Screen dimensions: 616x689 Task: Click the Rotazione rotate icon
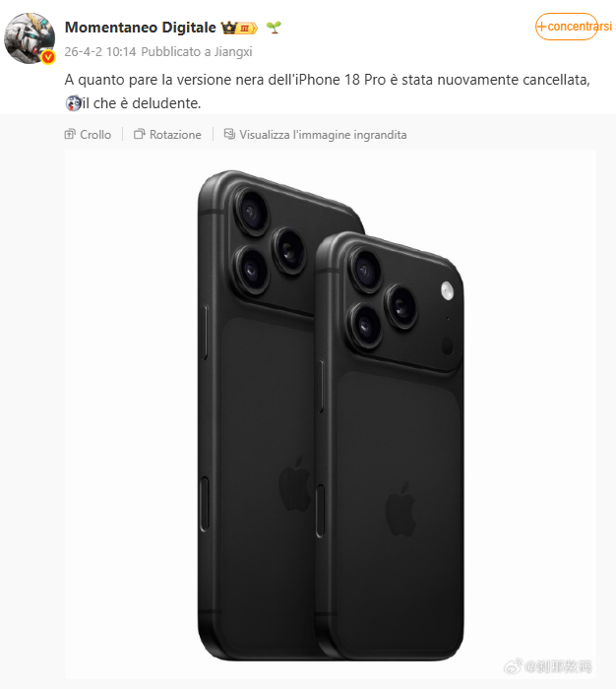[140, 134]
